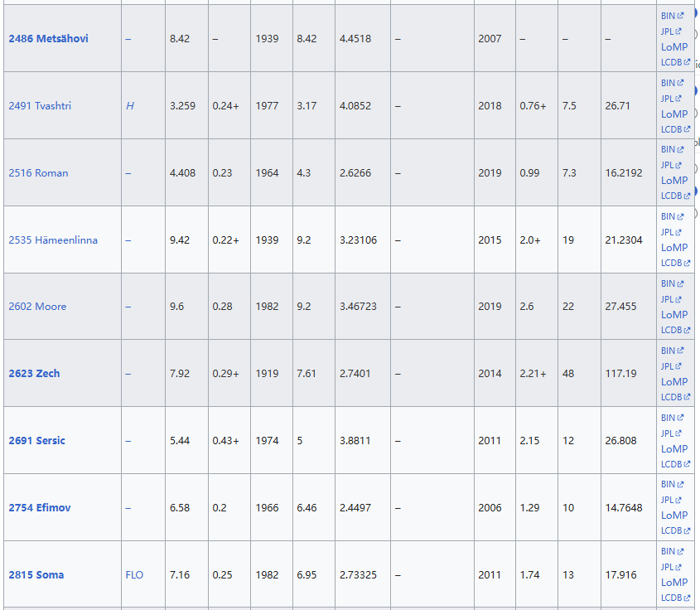Click external-link icon beside LCDB in Roman row

687,196
